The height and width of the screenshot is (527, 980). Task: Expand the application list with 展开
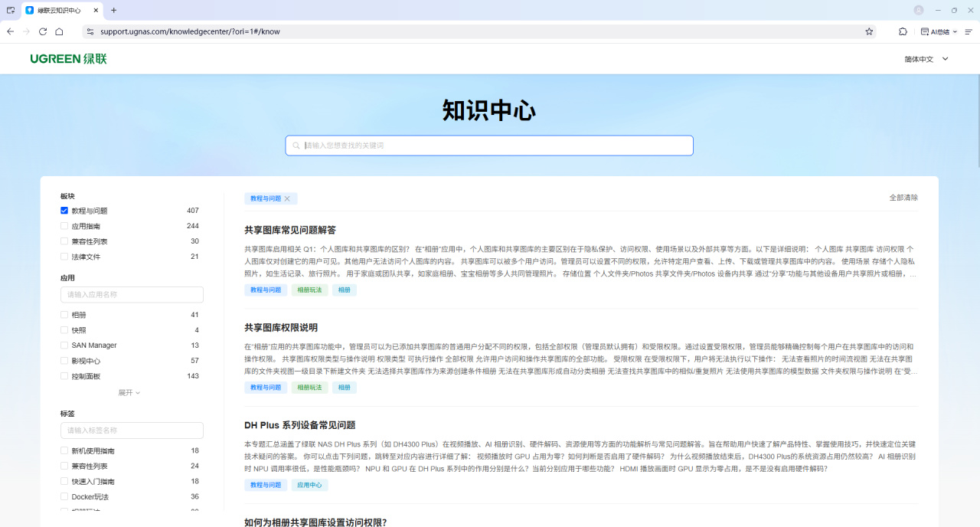point(129,392)
